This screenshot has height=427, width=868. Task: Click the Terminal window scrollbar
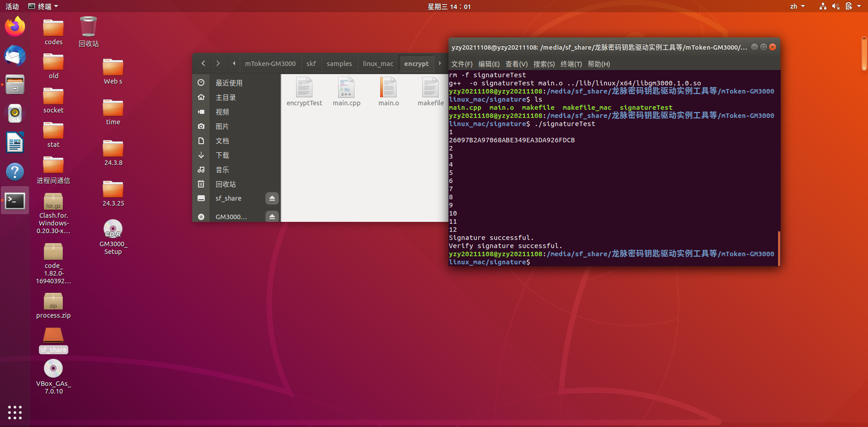pos(779,248)
